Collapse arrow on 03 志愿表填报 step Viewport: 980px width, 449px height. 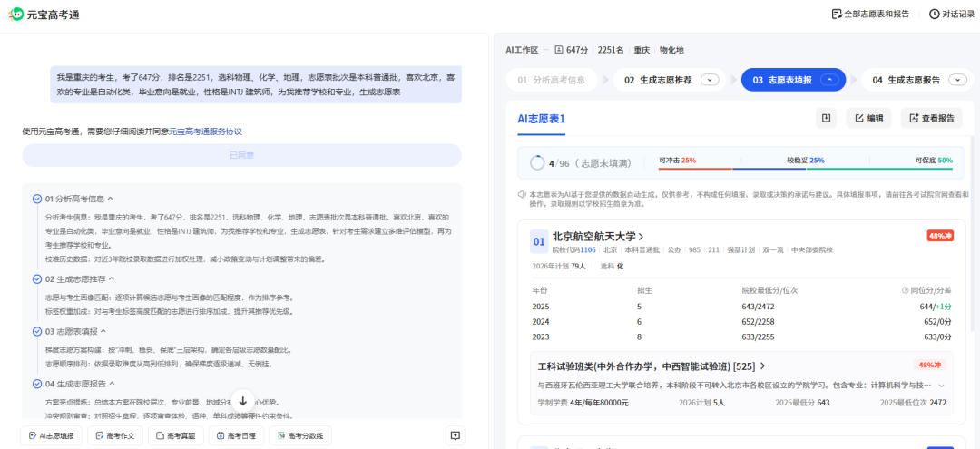click(828, 80)
